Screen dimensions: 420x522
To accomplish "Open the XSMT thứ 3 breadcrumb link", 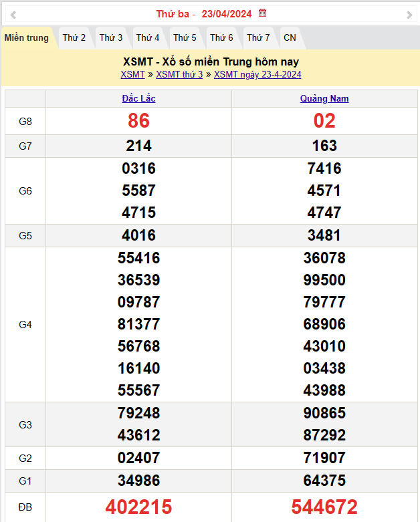I will click(x=179, y=74).
